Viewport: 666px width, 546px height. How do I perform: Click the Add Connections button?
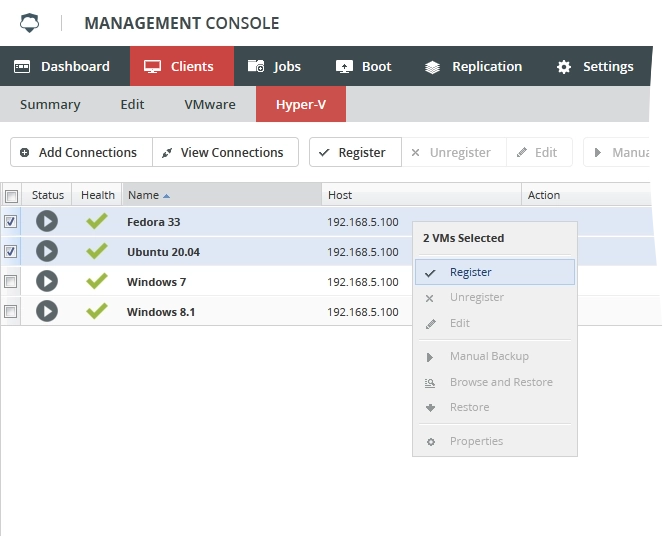tap(81, 152)
